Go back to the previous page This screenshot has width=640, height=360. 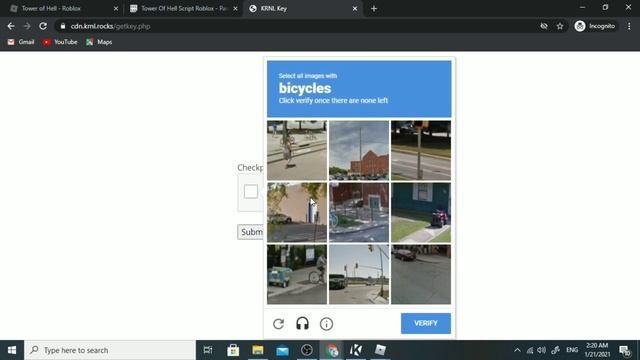[x=11, y=26]
